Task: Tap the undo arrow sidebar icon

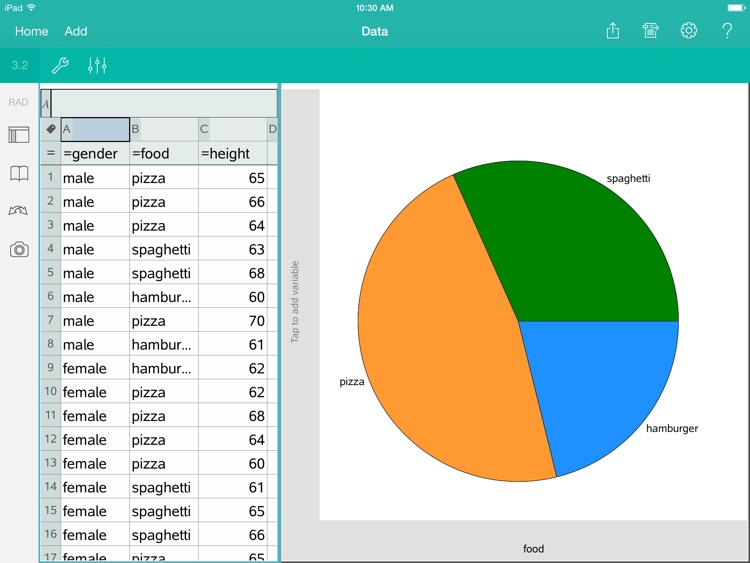Action: point(18,210)
